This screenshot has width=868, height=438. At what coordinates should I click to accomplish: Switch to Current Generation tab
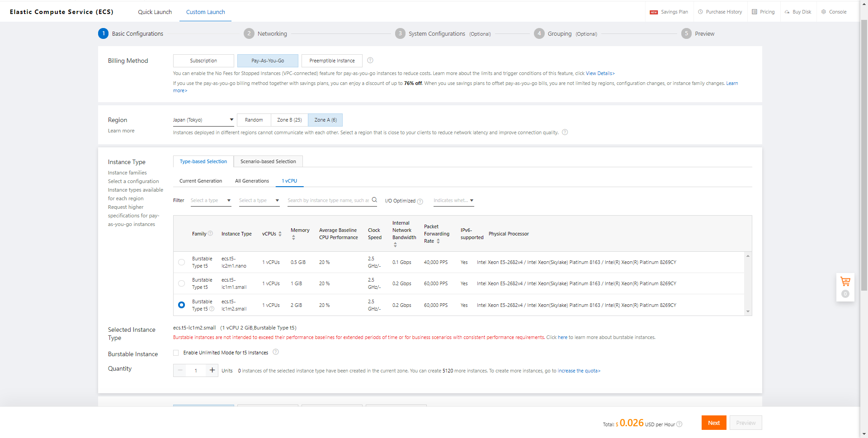[x=201, y=181]
